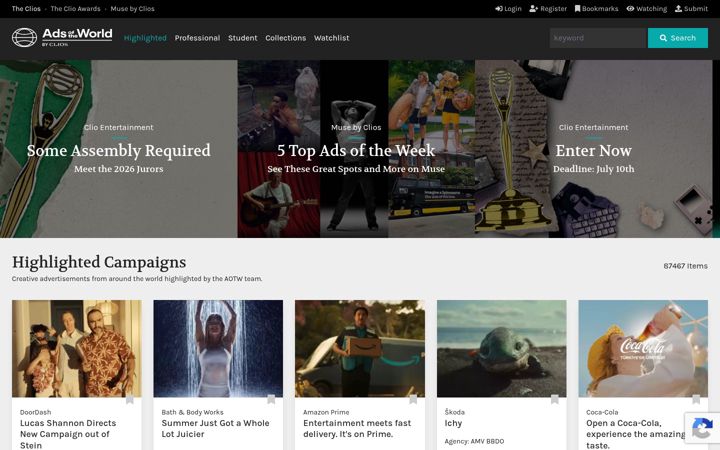Click the Register link text
Image resolution: width=720 pixels, height=450 pixels.
coord(553,9)
